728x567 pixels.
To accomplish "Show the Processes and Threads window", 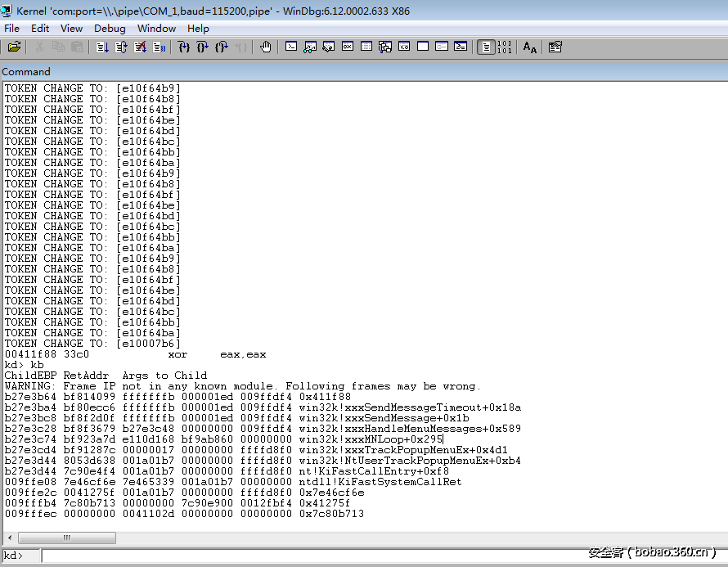I will click(441, 47).
